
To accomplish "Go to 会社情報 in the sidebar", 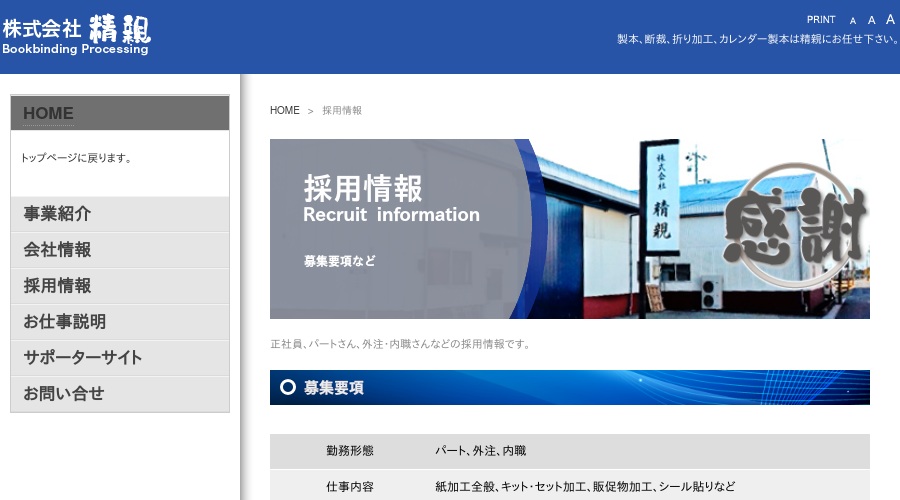I will pos(58,250).
